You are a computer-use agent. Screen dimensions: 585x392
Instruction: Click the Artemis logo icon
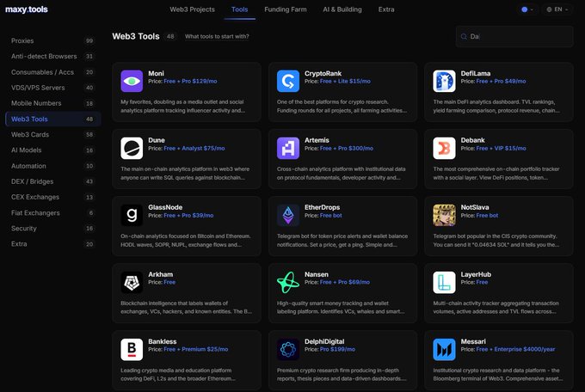point(288,148)
